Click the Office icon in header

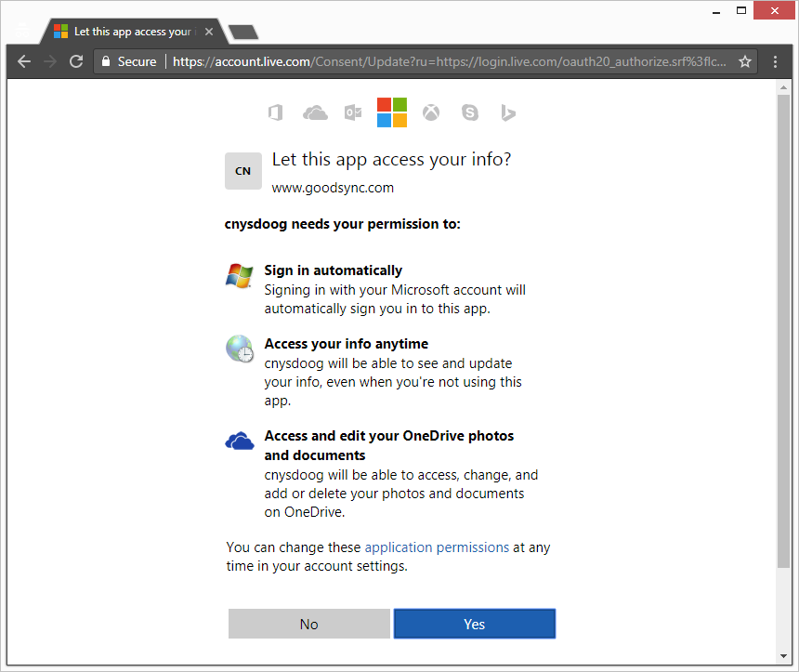pyautogui.click(x=275, y=113)
